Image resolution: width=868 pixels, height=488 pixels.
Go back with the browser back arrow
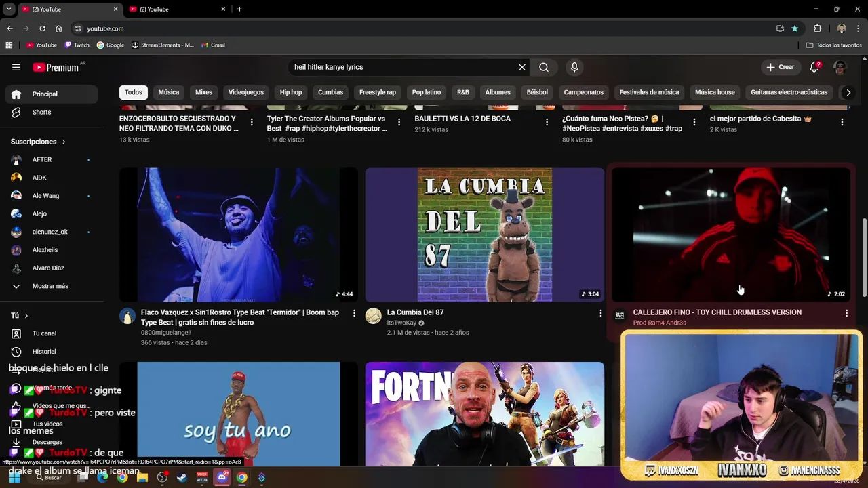click(x=9, y=28)
